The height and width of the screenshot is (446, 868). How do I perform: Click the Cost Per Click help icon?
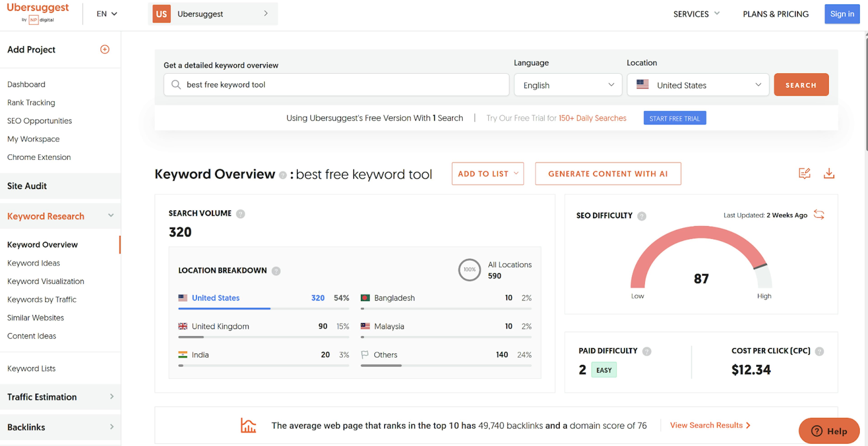point(819,351)
